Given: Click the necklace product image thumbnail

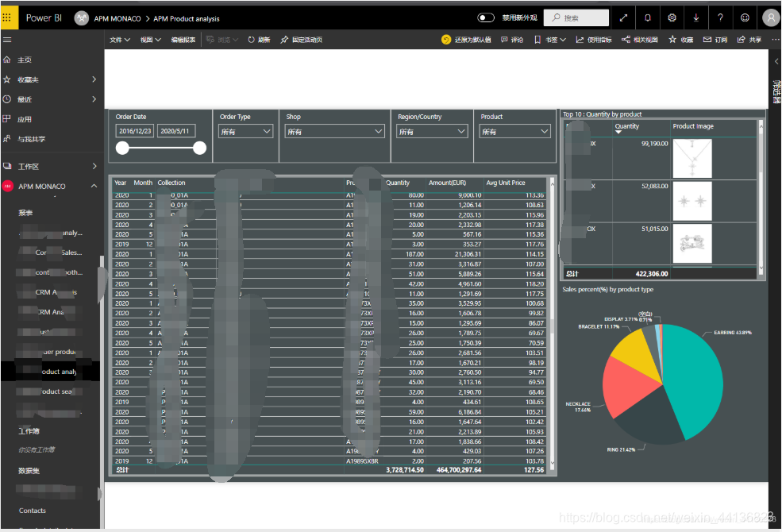Looking at the screenshot, I should coord(692,159).
